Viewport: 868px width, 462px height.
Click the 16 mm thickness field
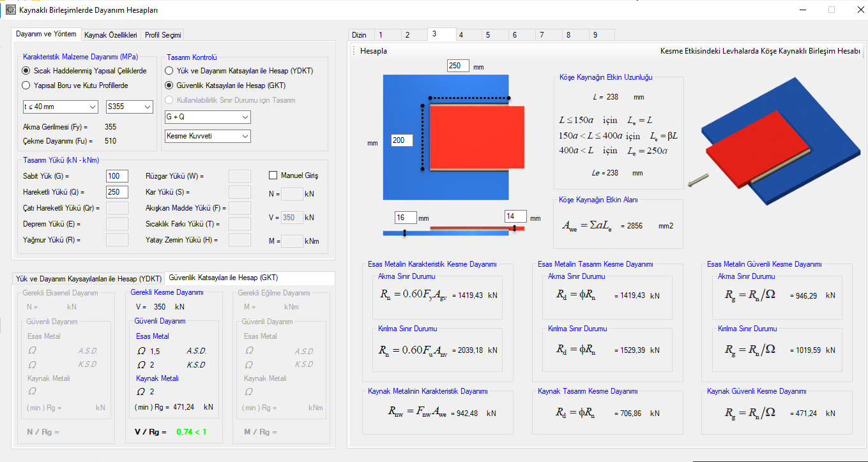(406, 218)
